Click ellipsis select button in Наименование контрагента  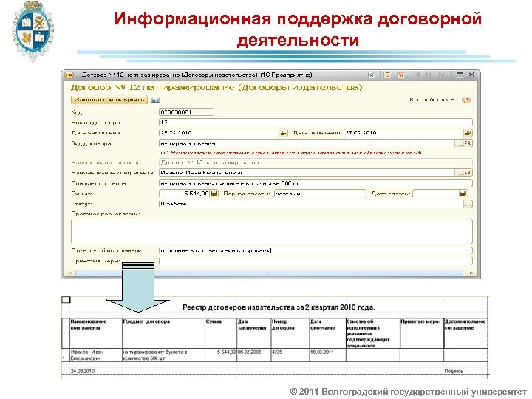[459, 173]
